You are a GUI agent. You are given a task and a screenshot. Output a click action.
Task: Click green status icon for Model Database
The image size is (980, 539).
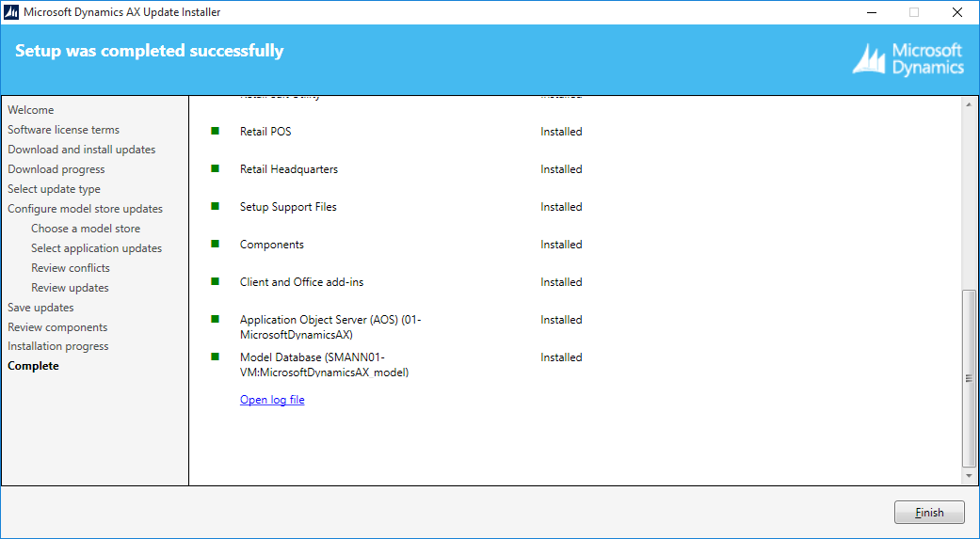pos(215,357)
